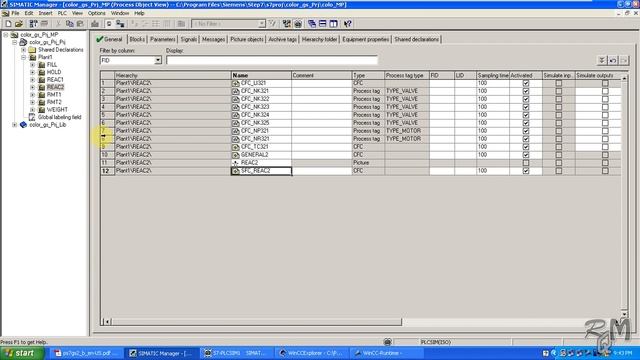Viewport: 640px width, 360px height.
Task: Click the SFC_REAC2 chart icon
Action: (x=236, y=171)
